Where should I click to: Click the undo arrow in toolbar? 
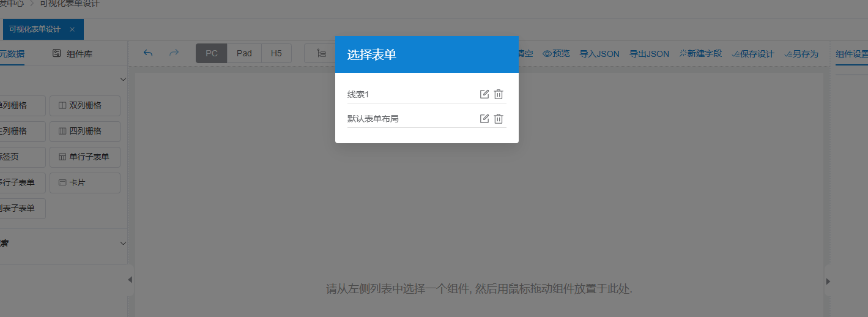tap(148, 53)
